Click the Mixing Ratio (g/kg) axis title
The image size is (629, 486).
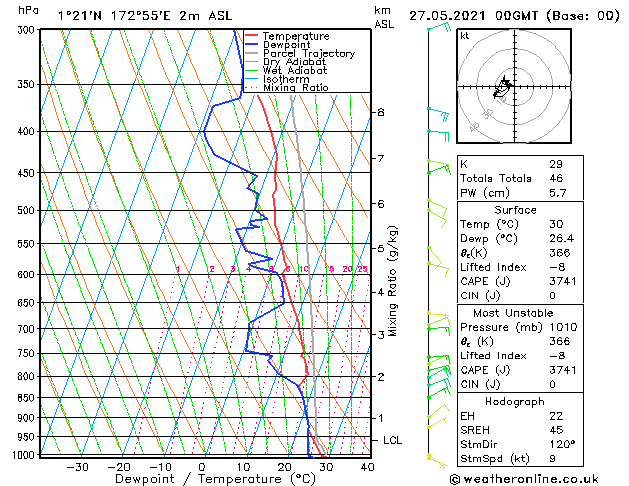point(393,281)
